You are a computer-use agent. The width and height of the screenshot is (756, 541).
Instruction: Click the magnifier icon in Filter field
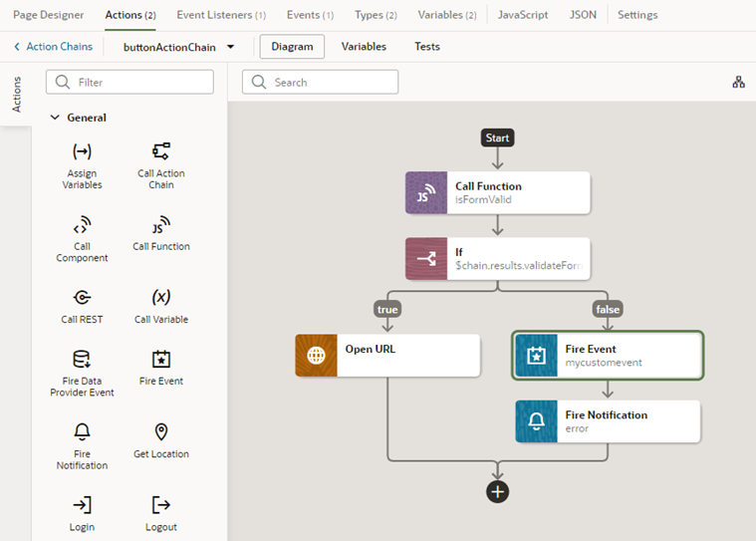(63, 82)
